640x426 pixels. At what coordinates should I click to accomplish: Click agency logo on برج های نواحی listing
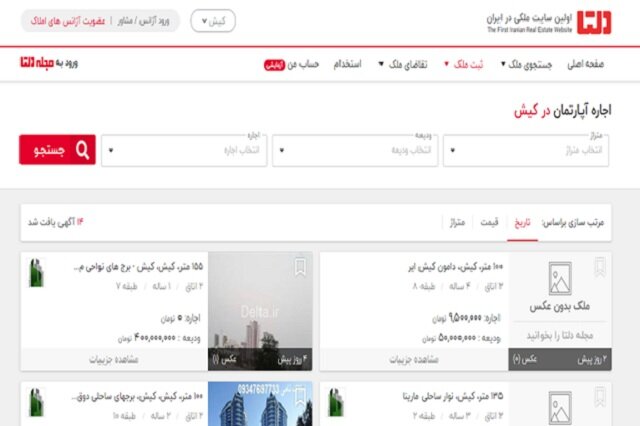click(36, 273)
